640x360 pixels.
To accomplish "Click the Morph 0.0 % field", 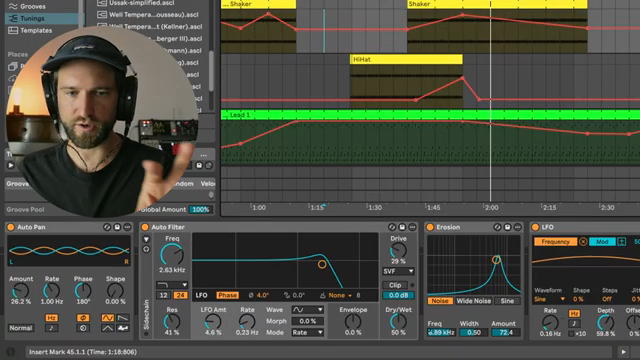I will (307, 321).
